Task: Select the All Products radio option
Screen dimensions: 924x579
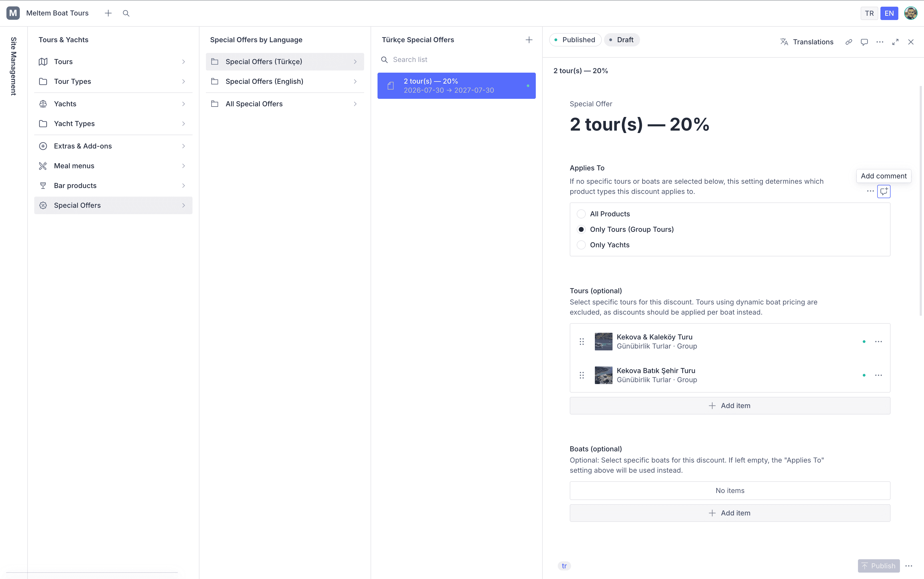Action: 581,214
